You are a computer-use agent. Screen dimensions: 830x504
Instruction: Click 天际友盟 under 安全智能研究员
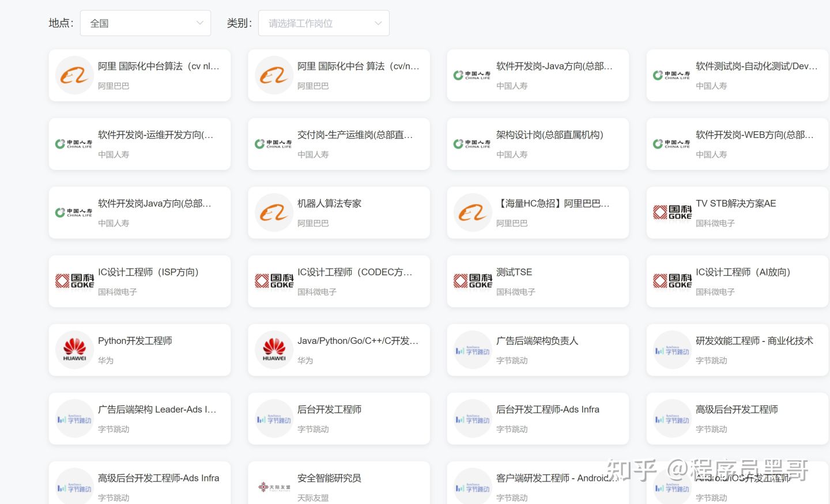click(x=313, y=498)
